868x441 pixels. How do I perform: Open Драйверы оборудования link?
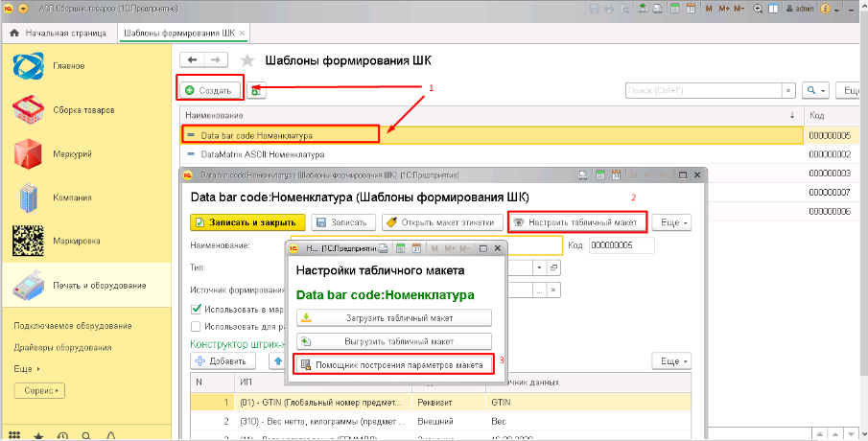tap(62, 347)
